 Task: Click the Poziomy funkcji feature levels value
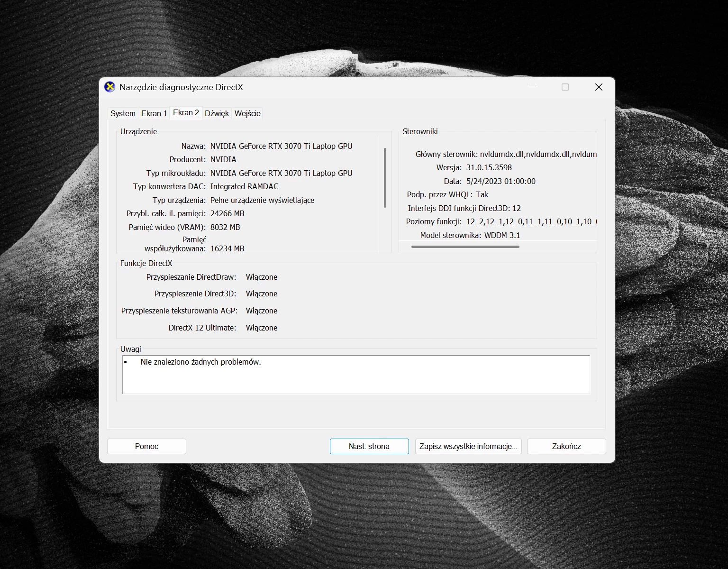click(x=531, y=221)
